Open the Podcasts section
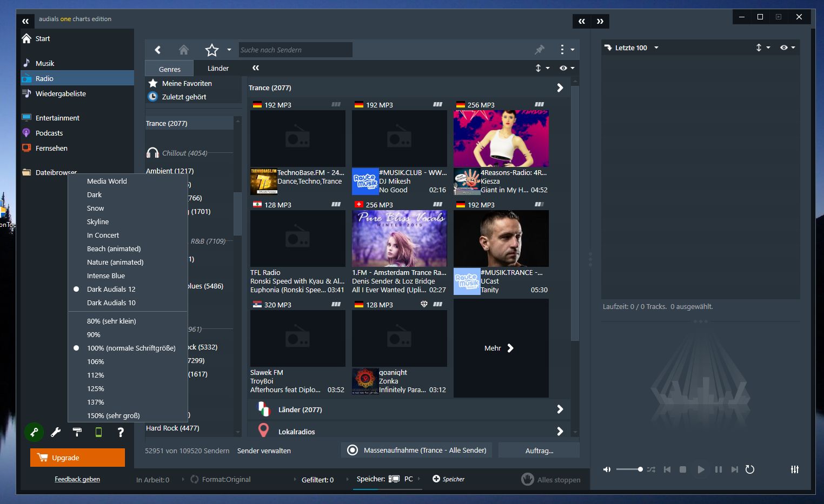824x504 pixels. coord(43,133)
